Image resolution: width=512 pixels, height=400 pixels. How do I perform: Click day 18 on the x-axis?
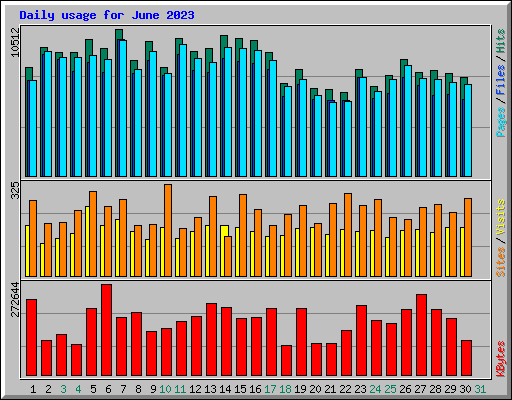tap(285, 389)
